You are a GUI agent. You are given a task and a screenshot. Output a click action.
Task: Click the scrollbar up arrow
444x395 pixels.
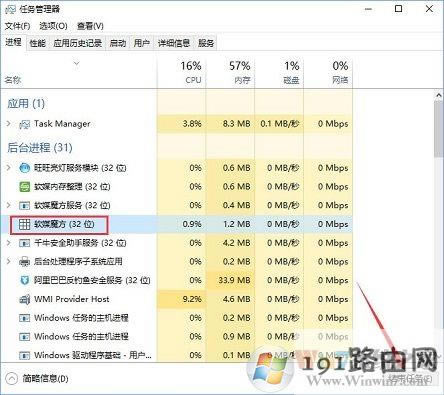439,96
